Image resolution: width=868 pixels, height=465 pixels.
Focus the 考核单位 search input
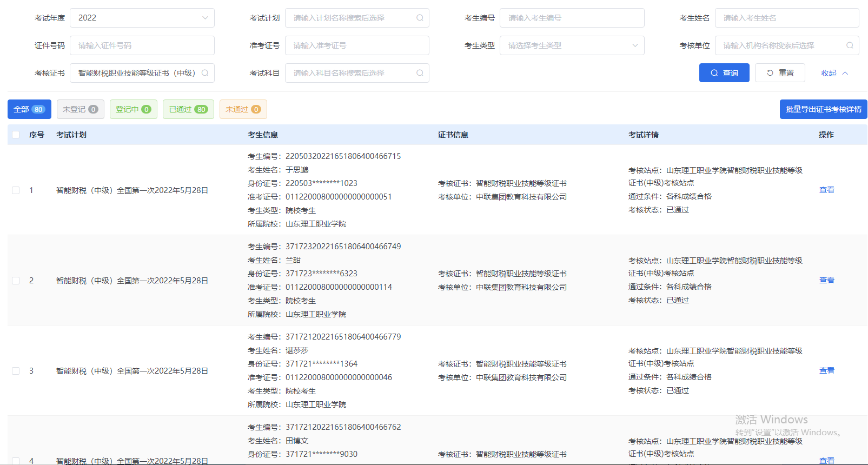(787, 45)
